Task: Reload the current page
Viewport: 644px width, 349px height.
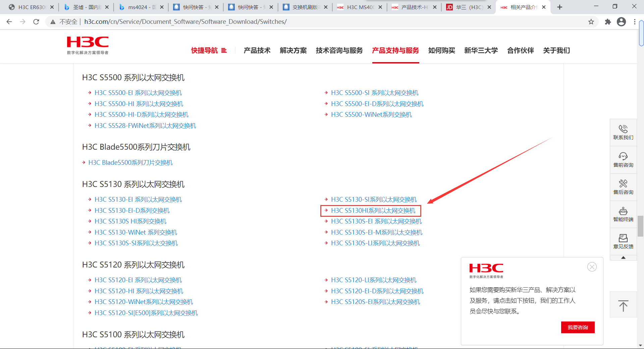Action: (36, 22)
